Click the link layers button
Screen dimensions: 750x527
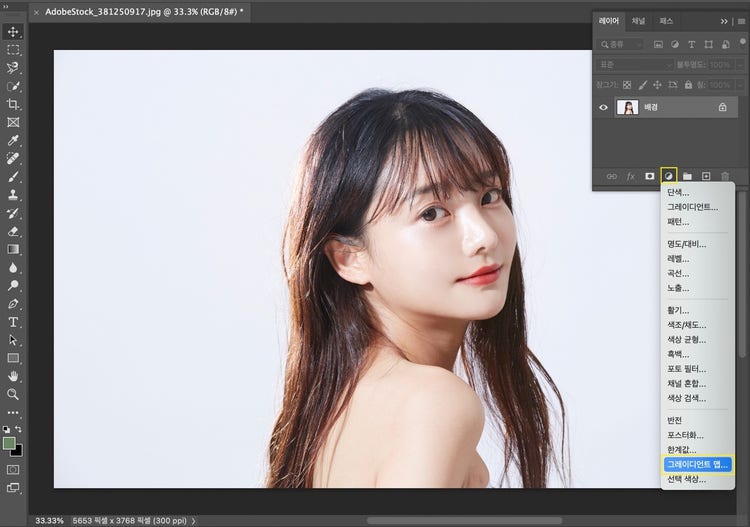[x=612, y=176]
